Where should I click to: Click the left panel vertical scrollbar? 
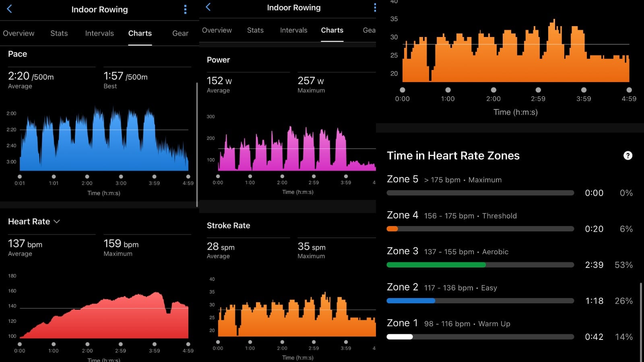197,145
